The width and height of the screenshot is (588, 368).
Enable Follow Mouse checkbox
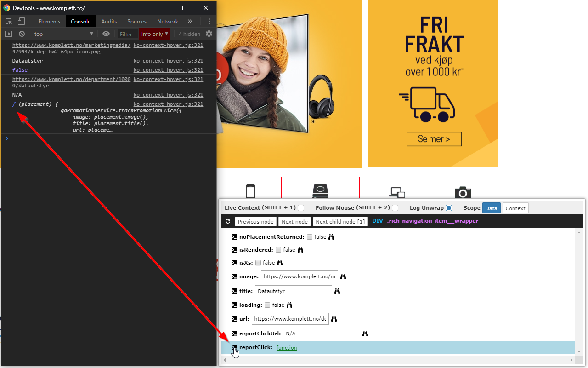395,208
